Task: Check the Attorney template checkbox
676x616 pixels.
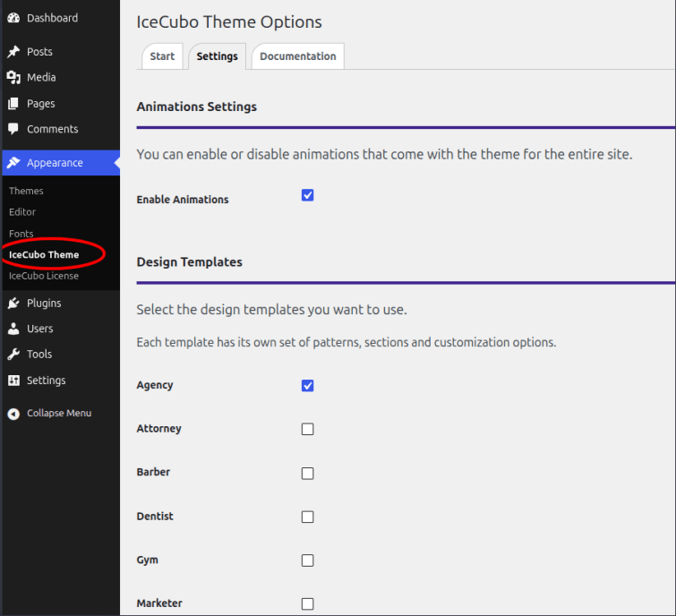Action: click(307, 429)
